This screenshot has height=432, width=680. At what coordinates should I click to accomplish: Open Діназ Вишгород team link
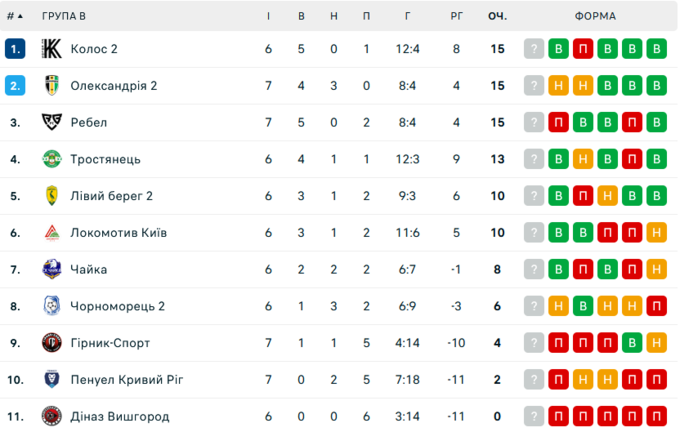click(120, 416)
